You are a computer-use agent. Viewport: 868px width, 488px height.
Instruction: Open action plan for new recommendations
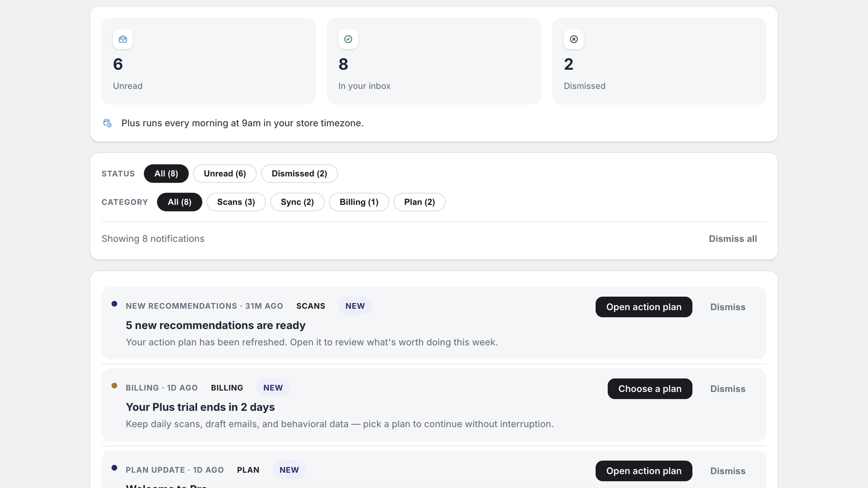coord(644,307)
